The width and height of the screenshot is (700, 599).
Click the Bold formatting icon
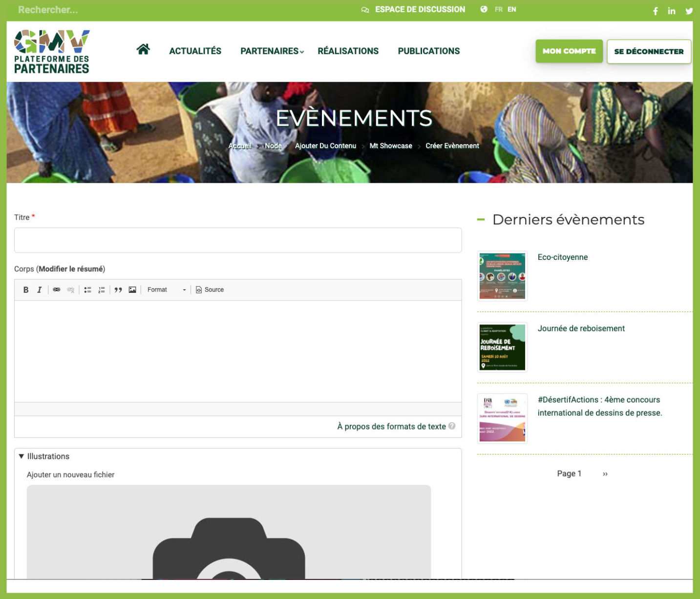tap(26, 290)
